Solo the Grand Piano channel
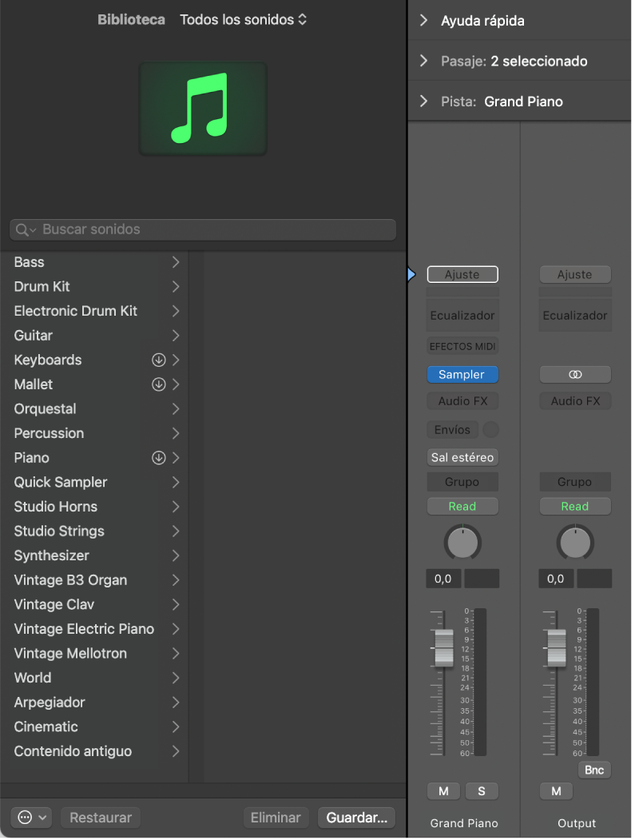This screenshot has width=635, height=840. coord(482,791)
